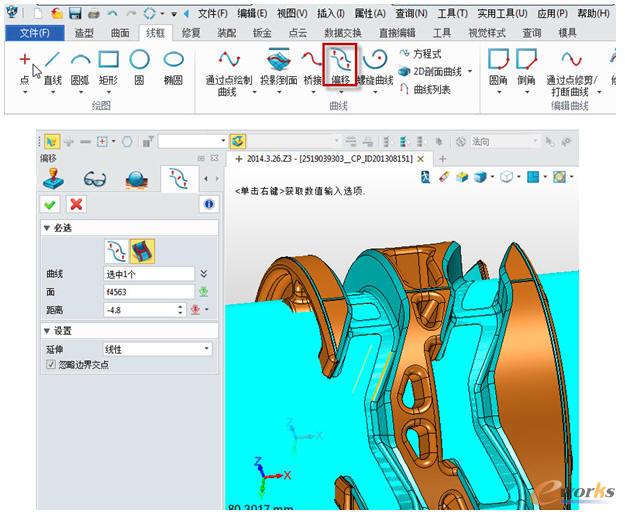Open the 插入(I) menu
This screenshot has width=625, height=515.
(x=331, y=13)
